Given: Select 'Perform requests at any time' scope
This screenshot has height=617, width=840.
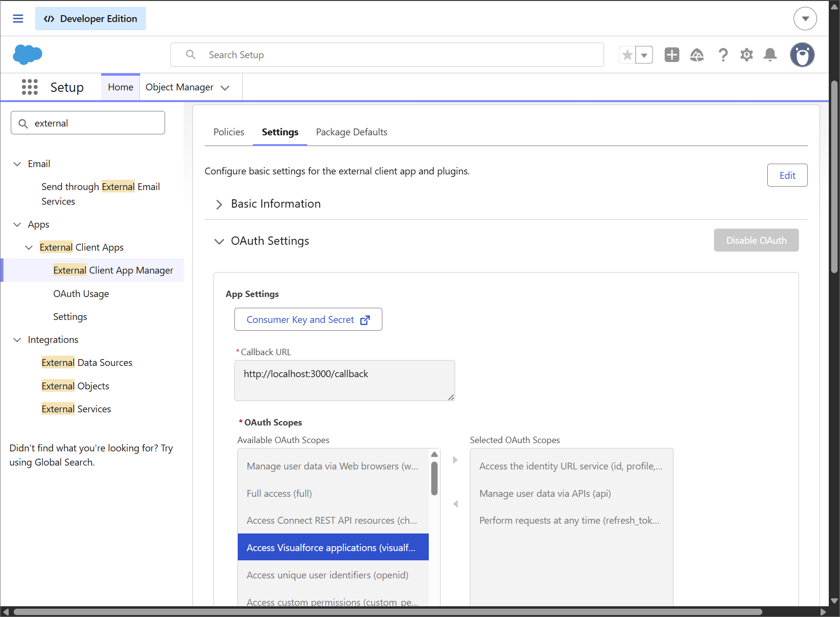Looking at the screenshot, I should [x=571, y=520].
